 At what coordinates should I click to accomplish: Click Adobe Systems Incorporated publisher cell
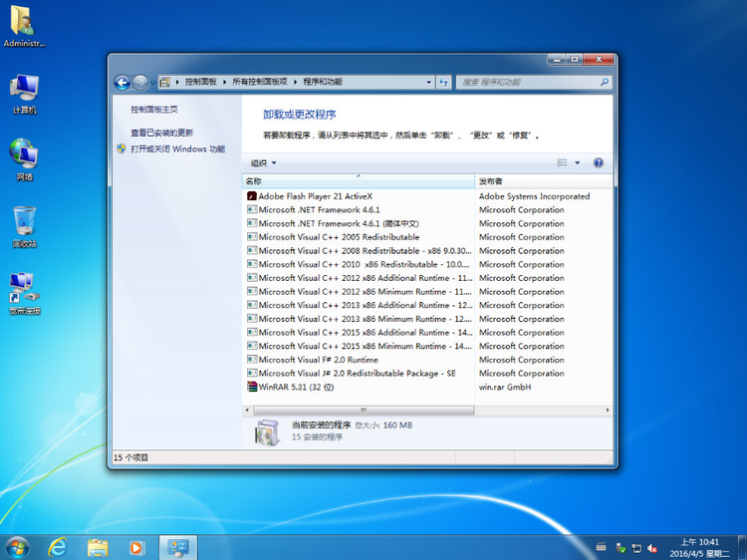[534, 196]
